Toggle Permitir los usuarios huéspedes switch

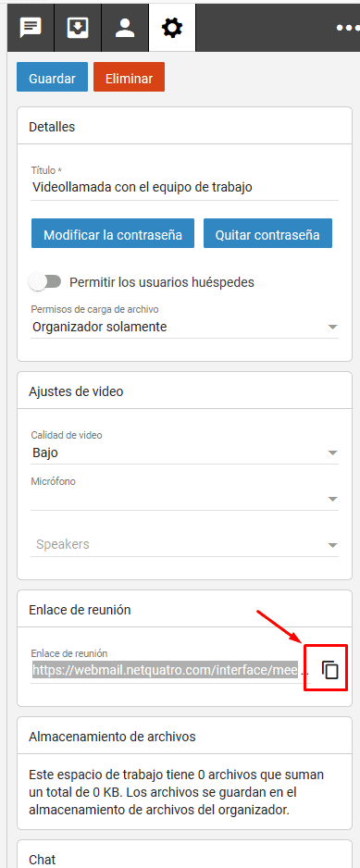45,281
